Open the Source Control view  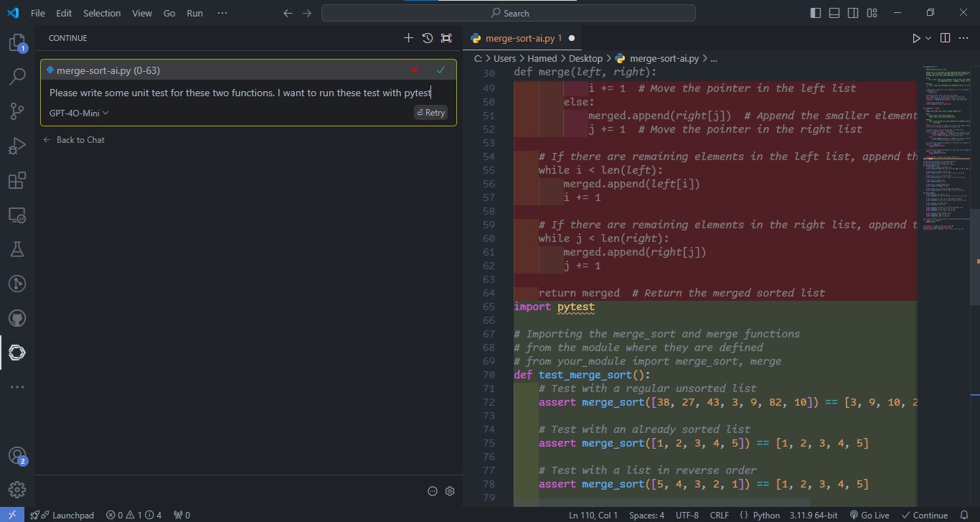[x=17, y=111]
